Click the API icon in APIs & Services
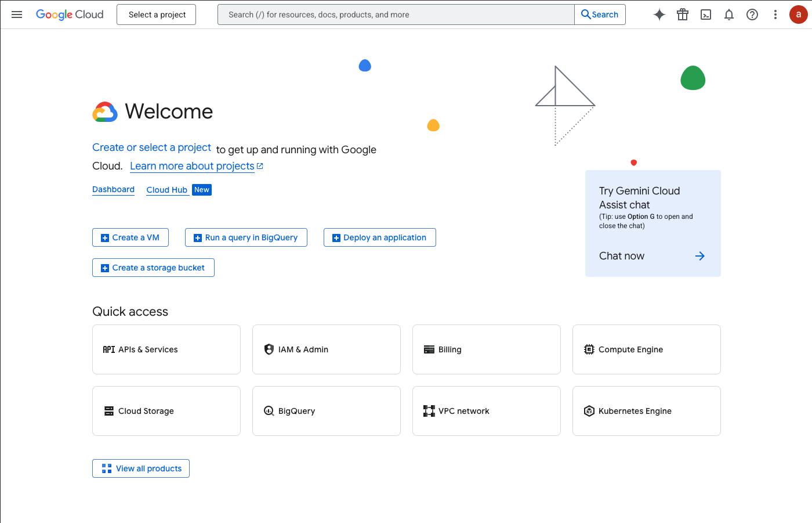The height and width of the screenshot is (523, 812). pos(109,349)
